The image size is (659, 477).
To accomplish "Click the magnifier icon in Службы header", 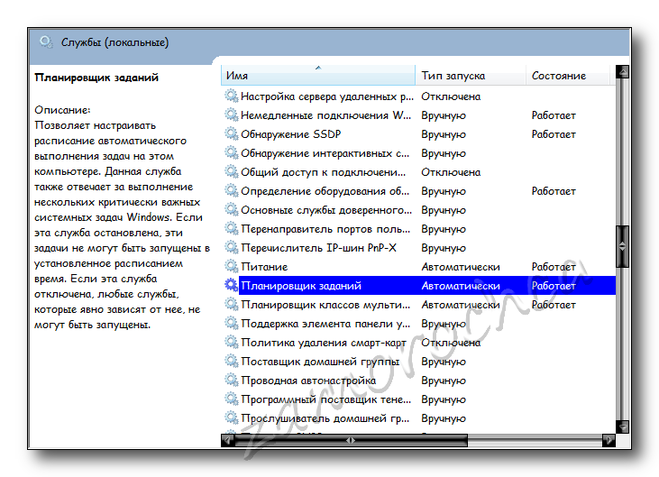I will [46, 42].
